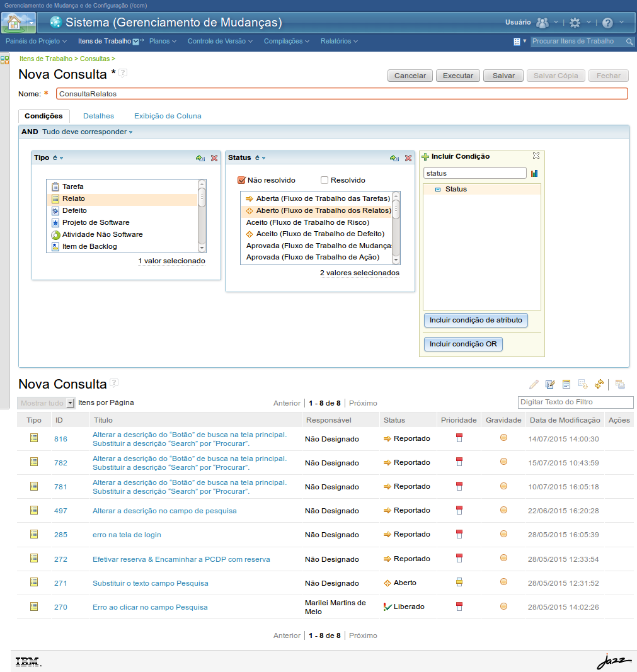
Task: Select Defeito in the Tipo list
Action: pos(122,210)
